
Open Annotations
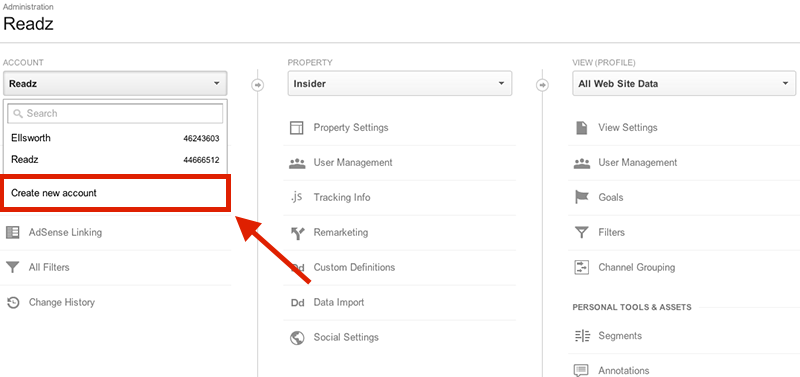click(623, 371)
